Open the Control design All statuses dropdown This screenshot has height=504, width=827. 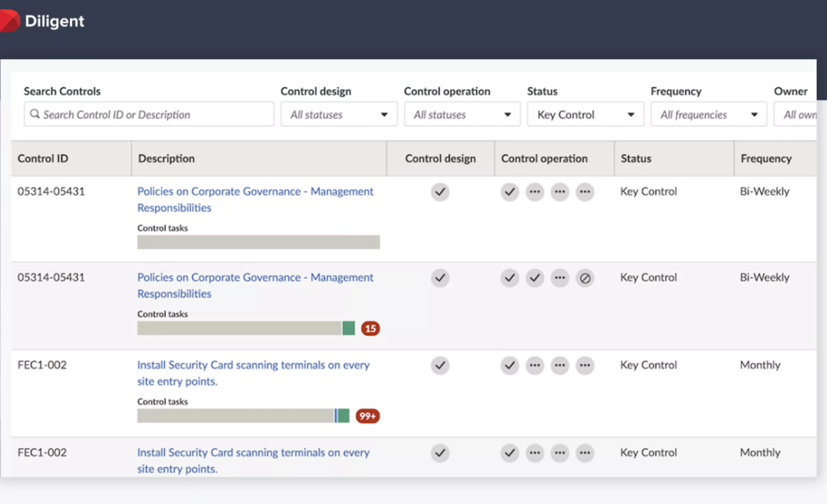point(338,114)
